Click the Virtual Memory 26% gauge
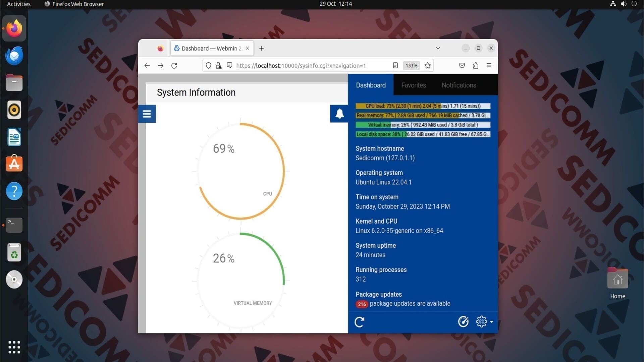644x362 pixels. [x=240, y=281]
